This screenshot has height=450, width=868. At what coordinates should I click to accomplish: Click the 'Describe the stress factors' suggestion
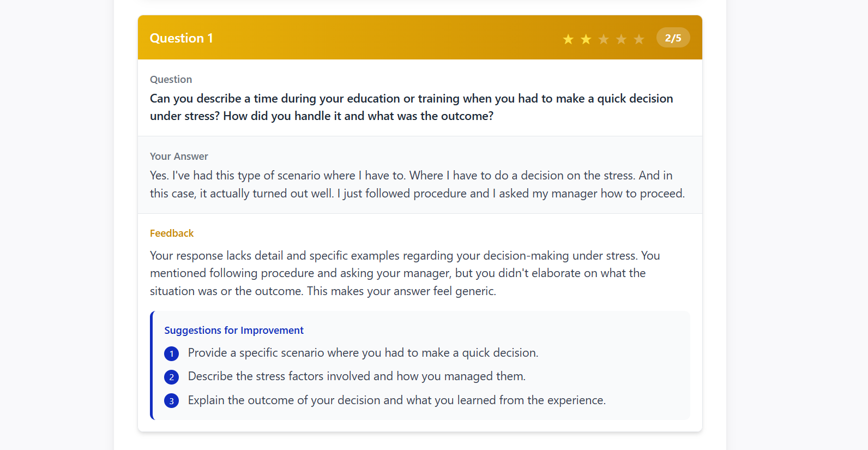(x=357, y=376)
